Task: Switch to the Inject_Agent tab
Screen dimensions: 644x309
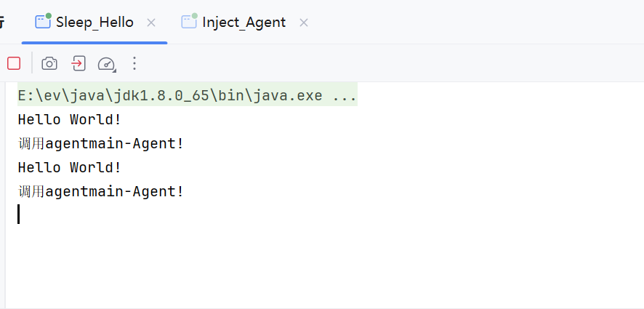Action: (244, 23)
